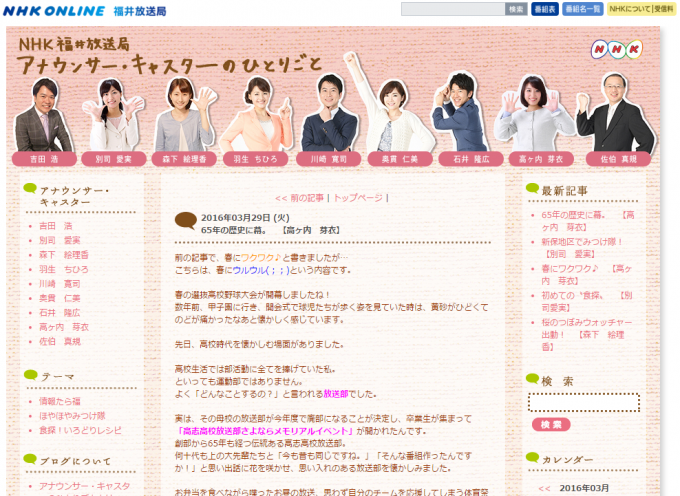Select the 高ヶ内 芽衣 name tab in banner

[x=541, y=159]
